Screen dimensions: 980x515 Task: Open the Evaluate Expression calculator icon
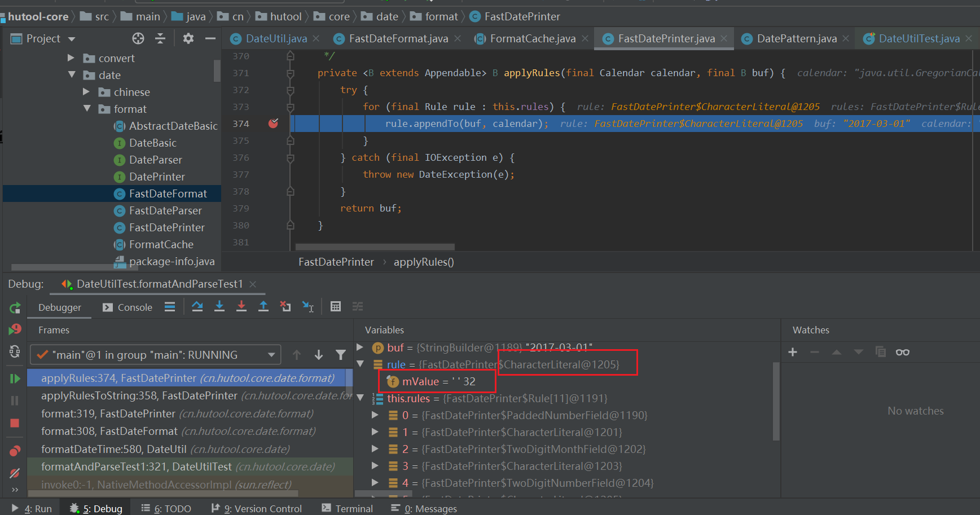[336, 306]
